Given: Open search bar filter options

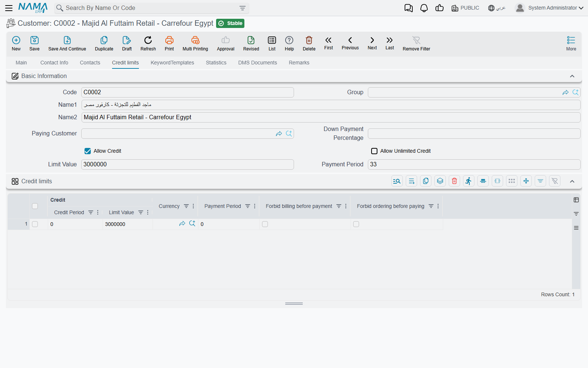Looking at the screenshot, I should [x=243, y=8].
